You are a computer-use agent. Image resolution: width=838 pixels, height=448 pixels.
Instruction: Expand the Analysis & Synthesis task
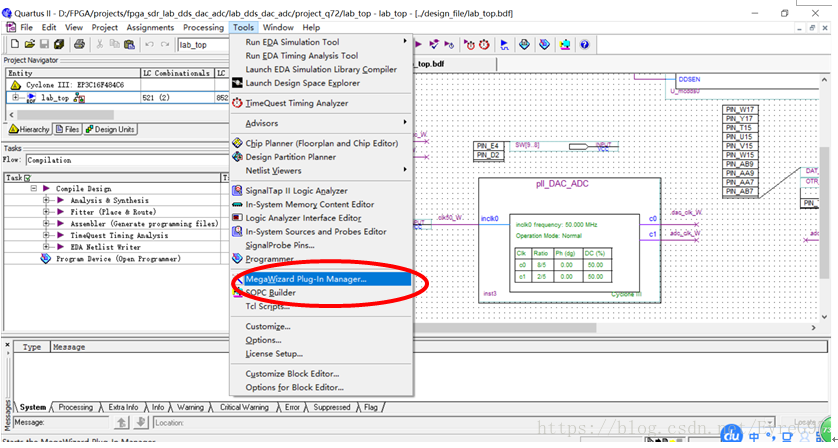(x=46, y=200)
